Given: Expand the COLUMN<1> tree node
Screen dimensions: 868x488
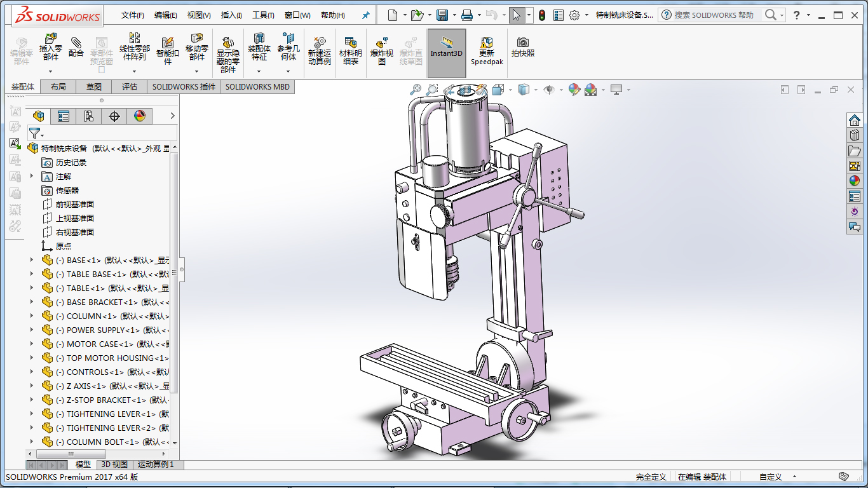Looking at the screenshot, I should point(32,316).
